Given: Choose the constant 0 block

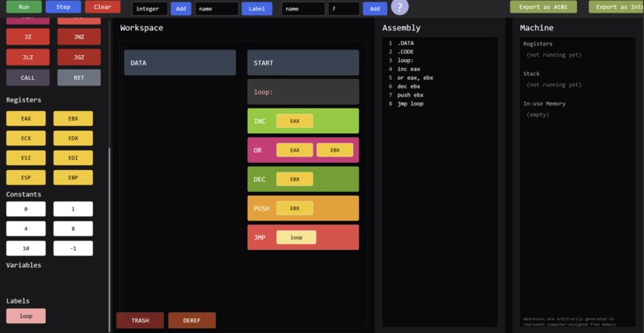Looking at the screenshot, I should click(x=26, y=209).
